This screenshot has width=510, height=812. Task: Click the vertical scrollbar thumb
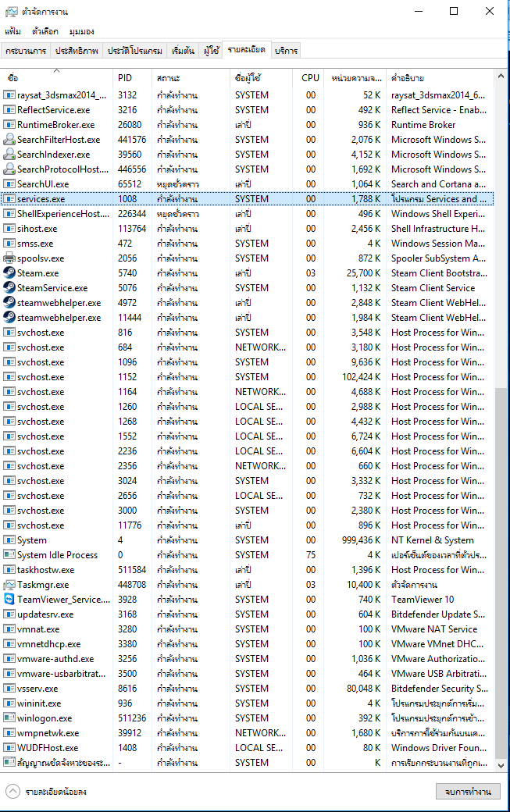pyautogui.click(x=501, y=572)
